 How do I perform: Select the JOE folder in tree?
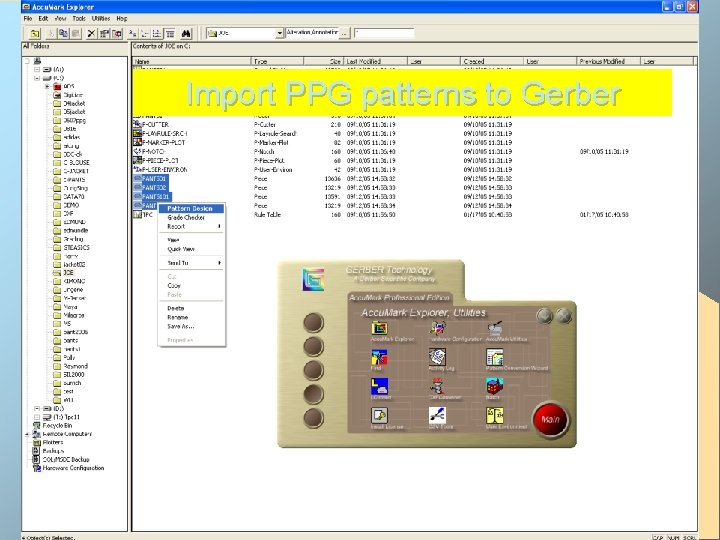(63, 273)
